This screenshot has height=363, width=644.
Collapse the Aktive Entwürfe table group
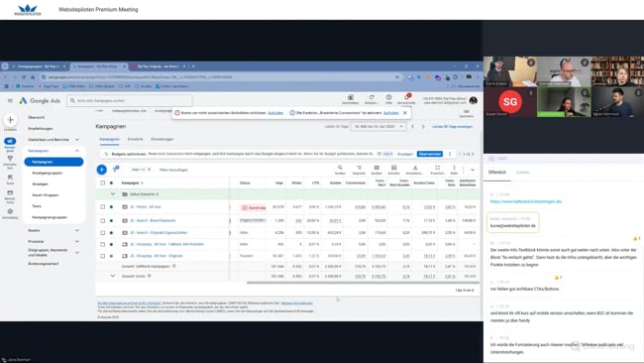[x=113, y=194]
